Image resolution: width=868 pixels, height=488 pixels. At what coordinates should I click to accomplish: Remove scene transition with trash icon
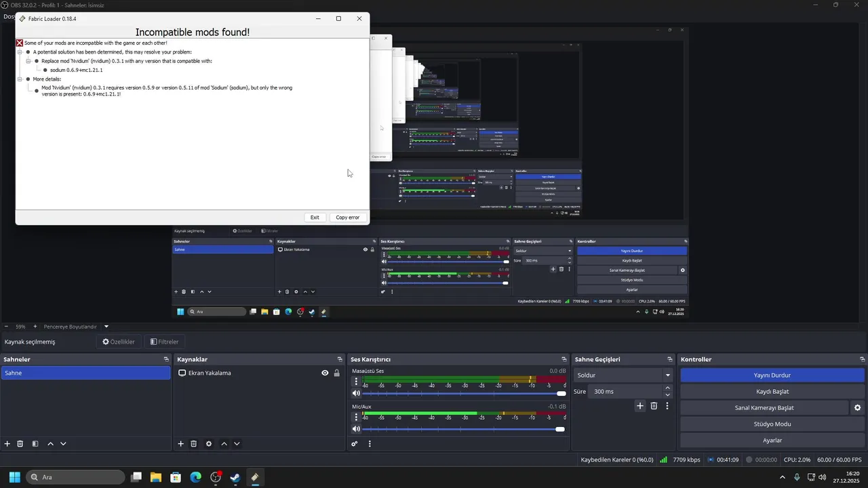click(654, 406)
